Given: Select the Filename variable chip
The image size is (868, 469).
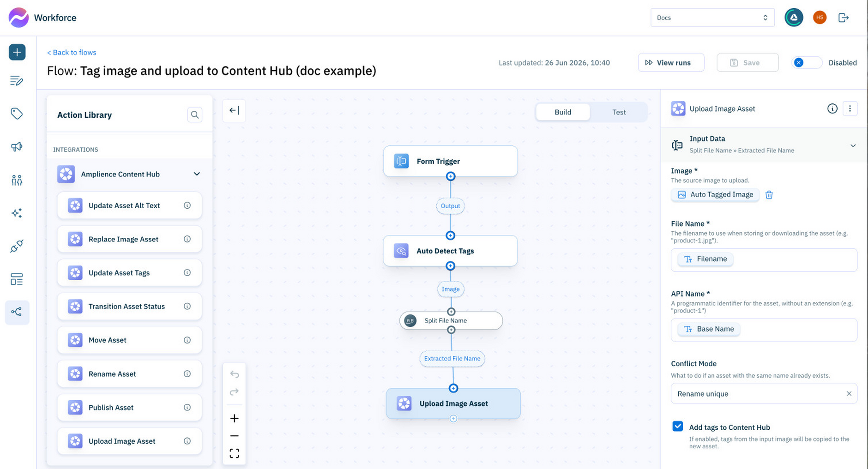Looking at the screenshot, I should [705, 259].
